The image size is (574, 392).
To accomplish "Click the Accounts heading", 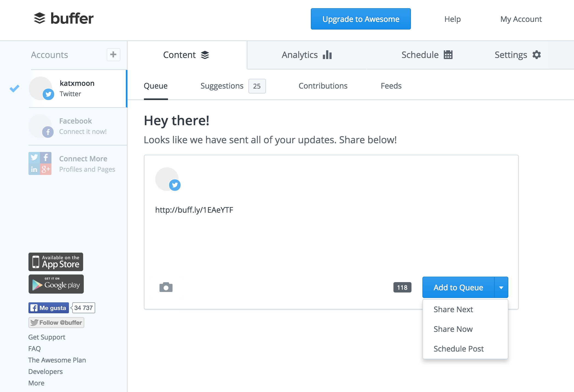I will click(50, 55).
